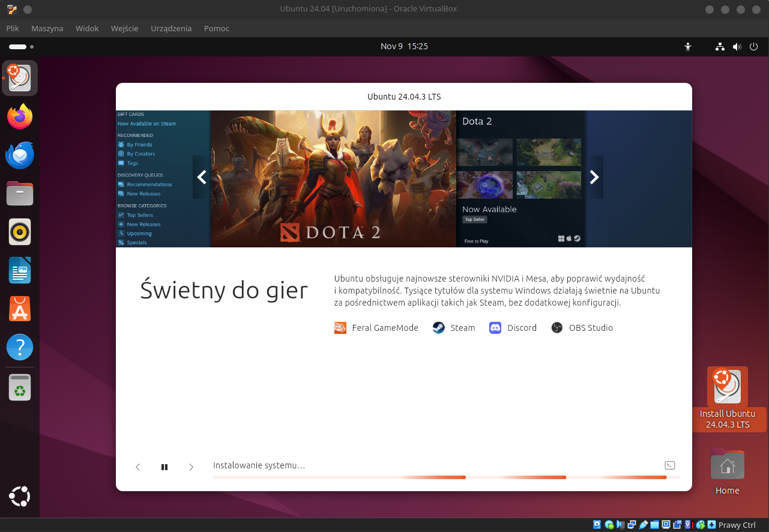Screen dimensions: 769x532
Task: Open the Plik menu
Action: click(13, 28)
